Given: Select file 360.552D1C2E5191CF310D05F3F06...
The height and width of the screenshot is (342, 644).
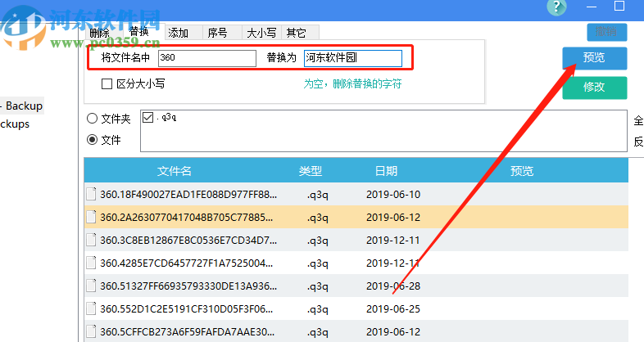Looking at the screenshot, I should 187,309.
